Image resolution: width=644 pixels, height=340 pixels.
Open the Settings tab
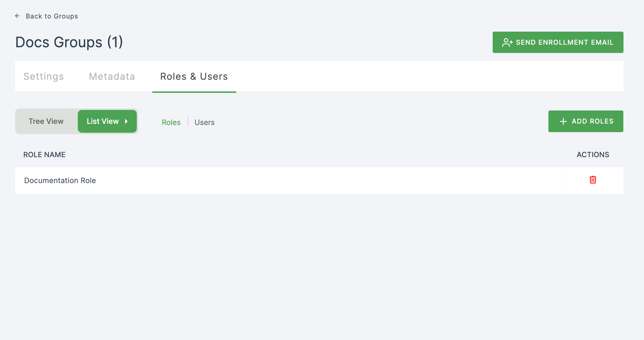(44, 76)
